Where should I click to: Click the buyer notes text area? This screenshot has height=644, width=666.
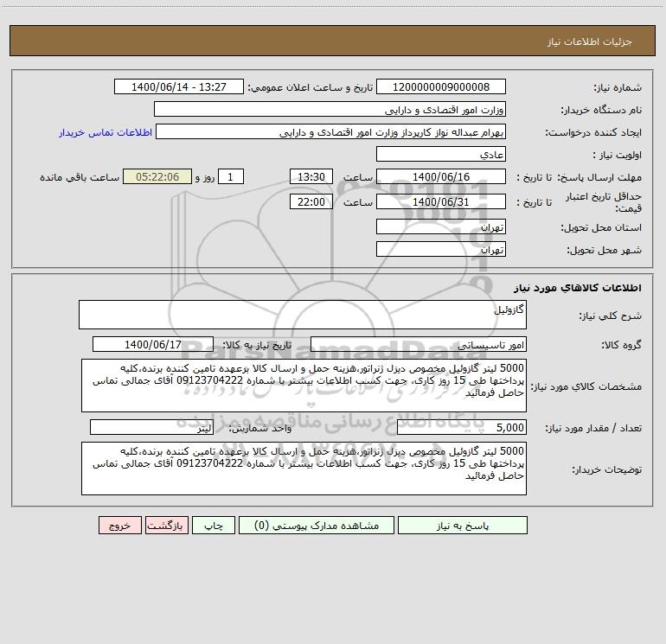pos(304,469)
